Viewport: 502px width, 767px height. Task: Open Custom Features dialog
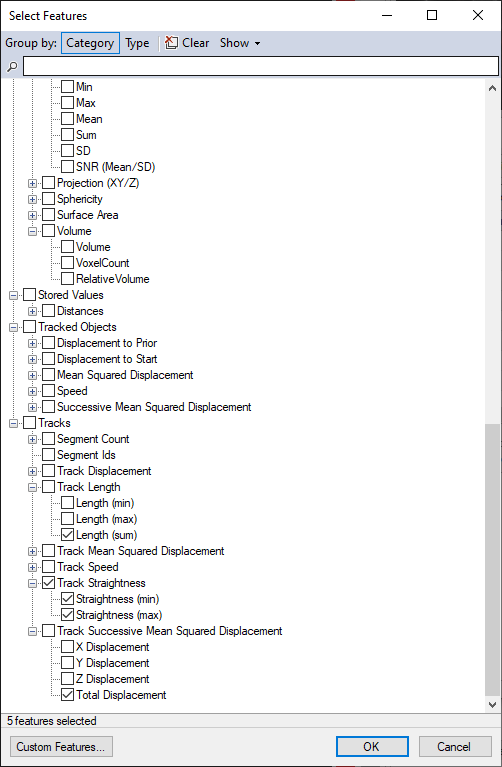point(61,746)
